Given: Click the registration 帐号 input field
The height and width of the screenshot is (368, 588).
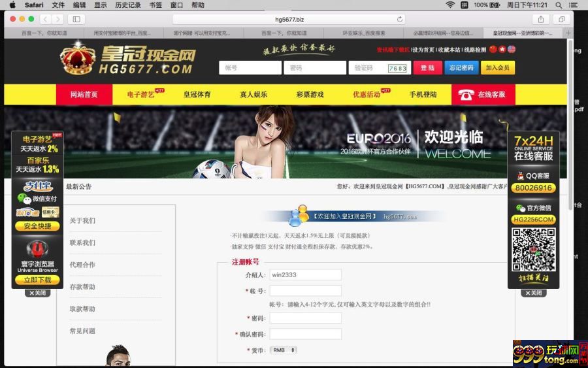Looking at the screenshot, I should point(306,291).
